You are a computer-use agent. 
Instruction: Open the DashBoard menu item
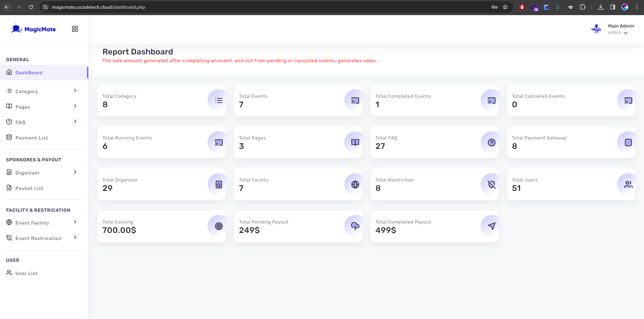44,73
